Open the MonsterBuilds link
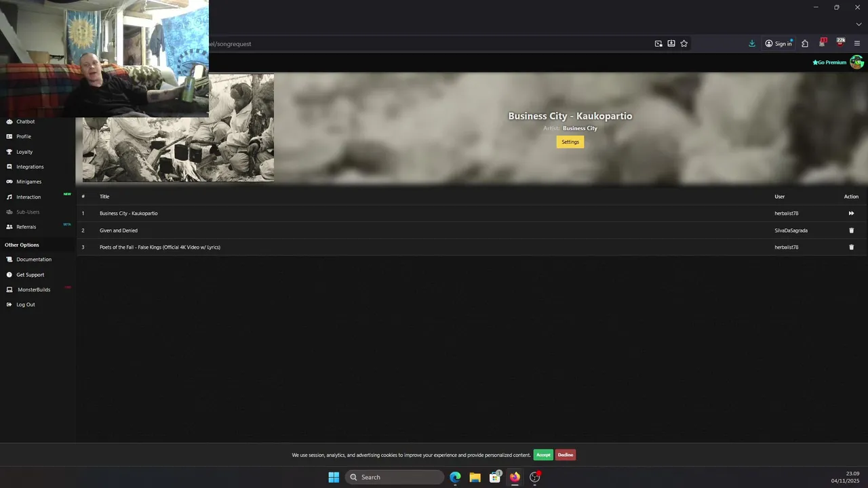The height and width of the screenshot is (488, 868). (34, 289)
